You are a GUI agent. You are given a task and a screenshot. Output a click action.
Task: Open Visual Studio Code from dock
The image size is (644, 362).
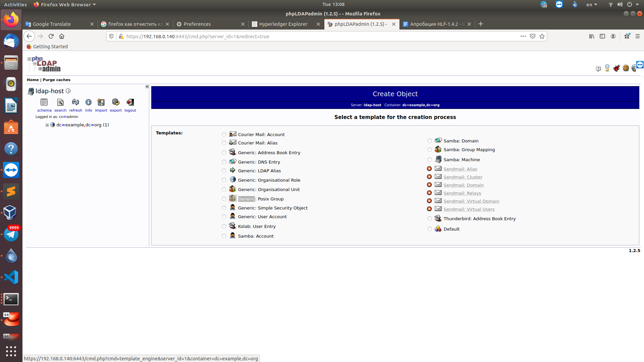point(11,277)
